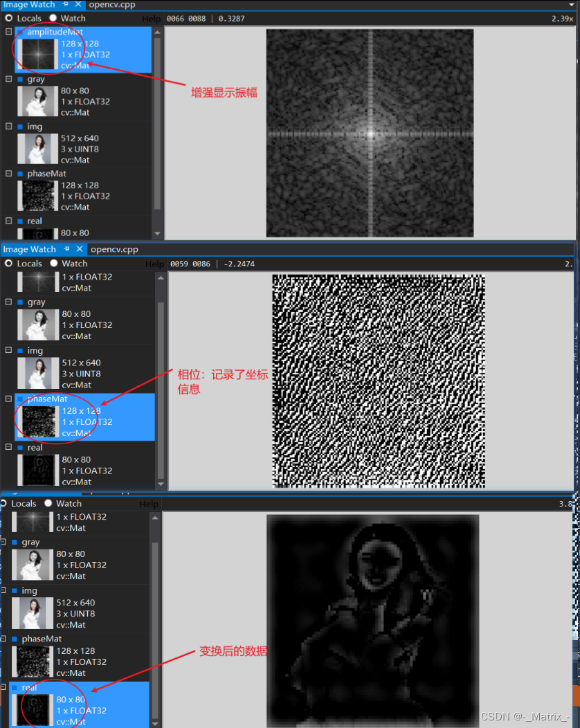The image size is (580, 728).
Task: Click gray color marker in middle panel
Action: click(x=20, y=302)
